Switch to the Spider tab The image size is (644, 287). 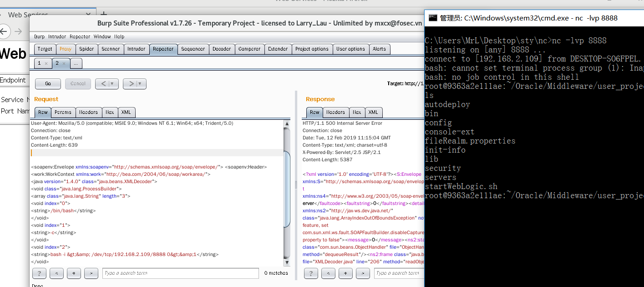86,49
